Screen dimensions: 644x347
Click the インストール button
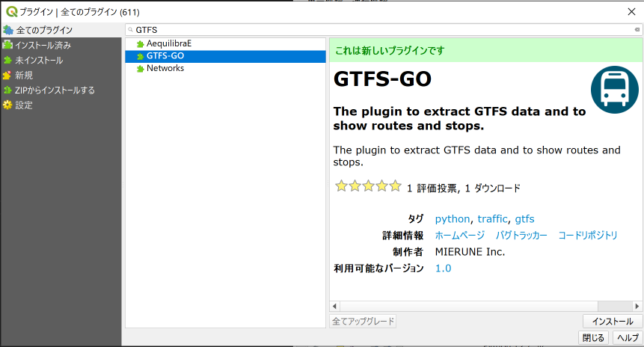(x=613, y=321)
